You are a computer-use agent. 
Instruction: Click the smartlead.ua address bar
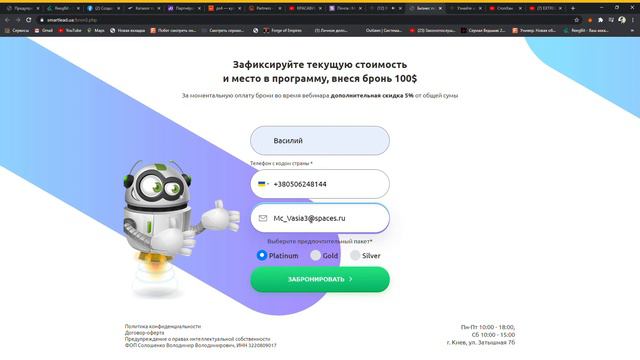click(306, 20)
